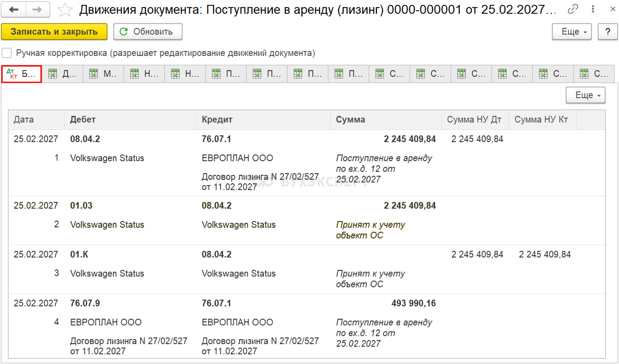619x364 pixels.
Task: Open the second П... register tab
Action: (267, 74)
